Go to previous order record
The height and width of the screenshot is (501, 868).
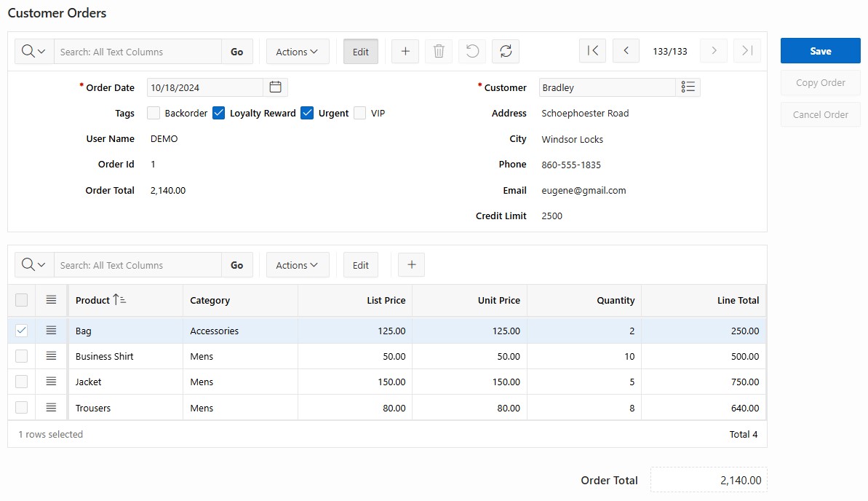(626, 51)
